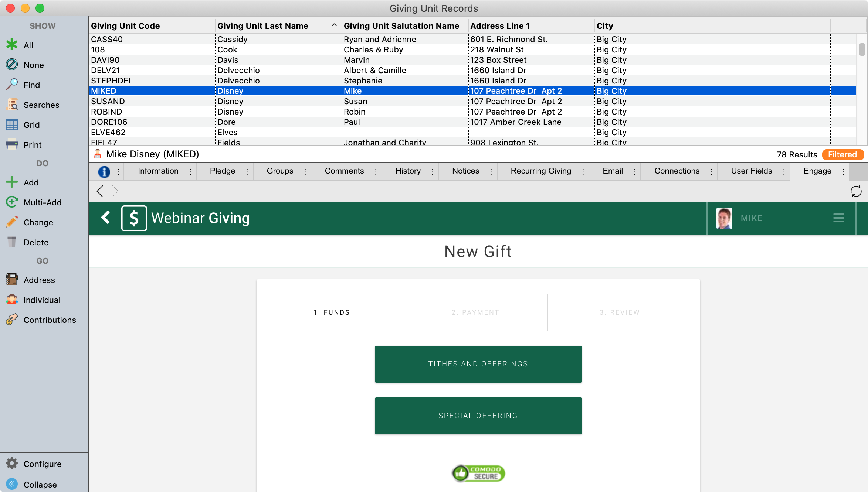Image resolution: width=868 pixels, height=492 pixels.
Task: Open Find with magnifying glass icon
Action: point(12,85)
